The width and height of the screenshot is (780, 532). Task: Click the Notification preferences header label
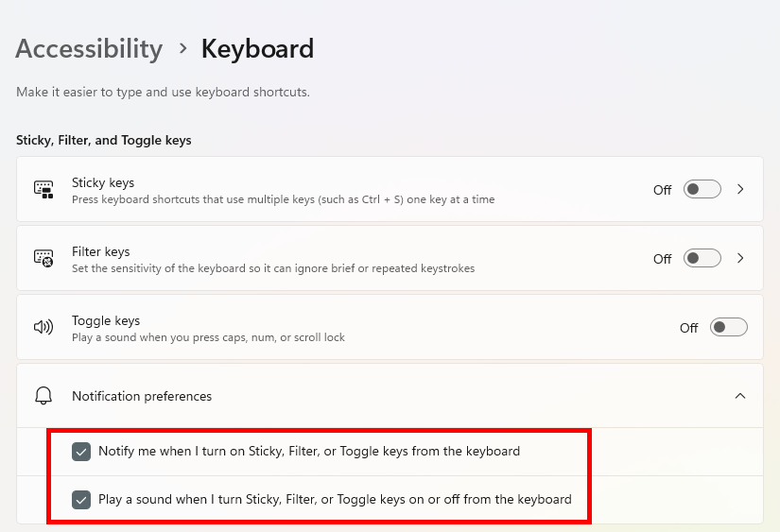point(142,396)
